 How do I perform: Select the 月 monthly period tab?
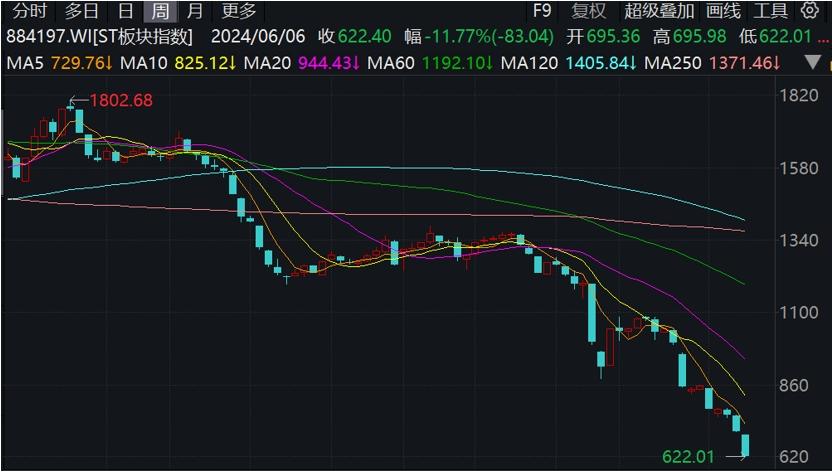pos(195,11)
